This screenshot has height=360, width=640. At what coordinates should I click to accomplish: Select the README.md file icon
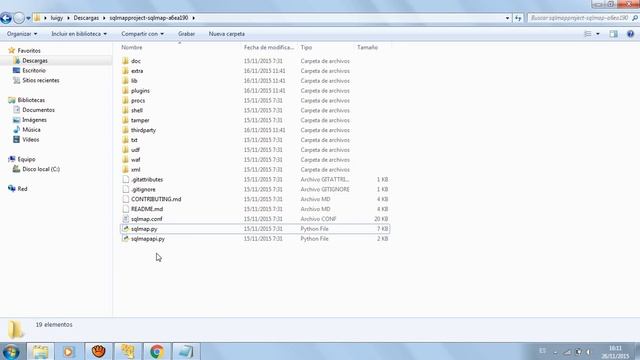126,209
